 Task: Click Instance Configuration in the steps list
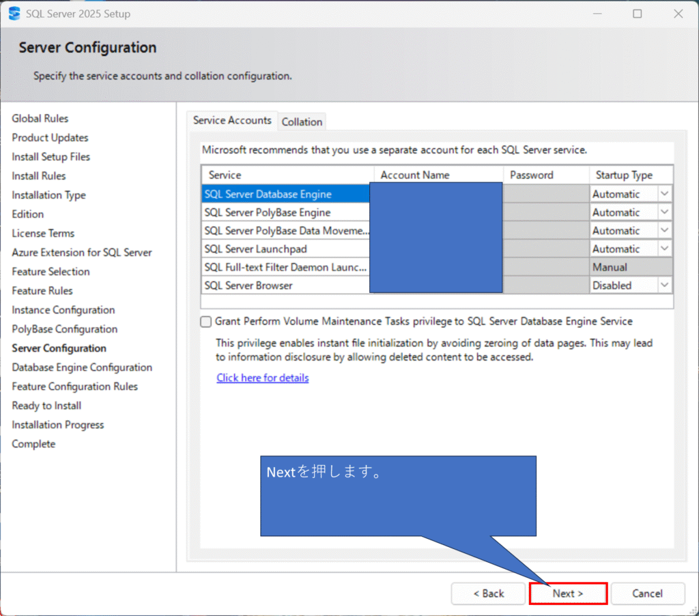tap(63, 310)
